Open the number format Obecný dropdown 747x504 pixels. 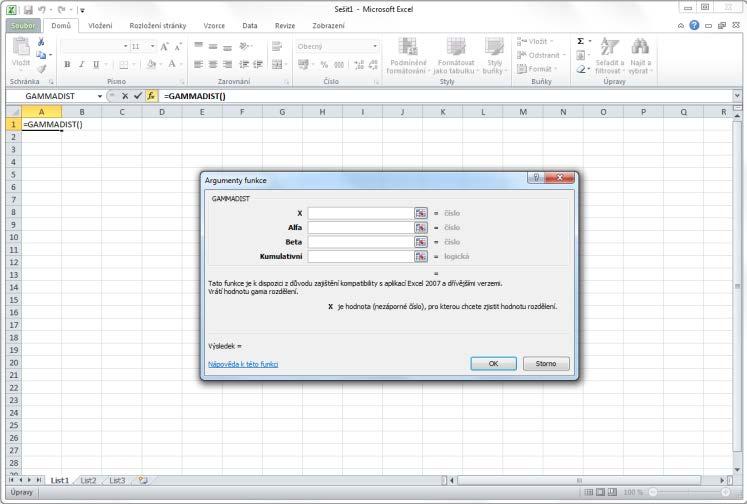pyautogui.click(x=375, y=46)
